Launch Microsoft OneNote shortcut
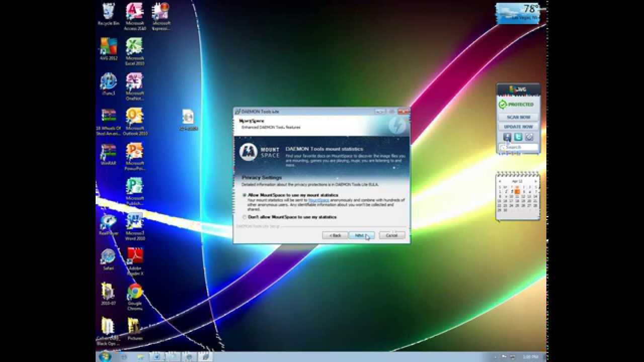 click(135, 86)
